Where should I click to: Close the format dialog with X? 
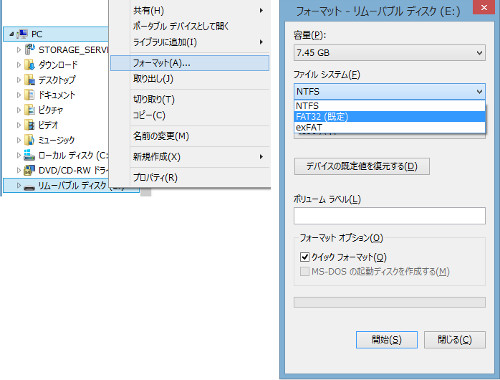484,7
